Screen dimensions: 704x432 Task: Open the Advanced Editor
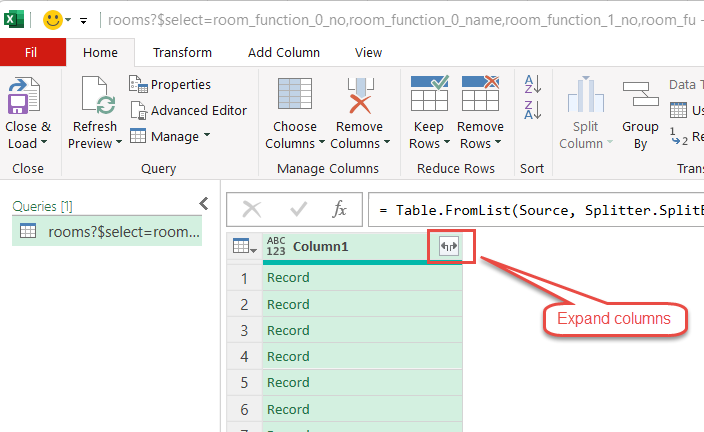click(x=188, y=110)
